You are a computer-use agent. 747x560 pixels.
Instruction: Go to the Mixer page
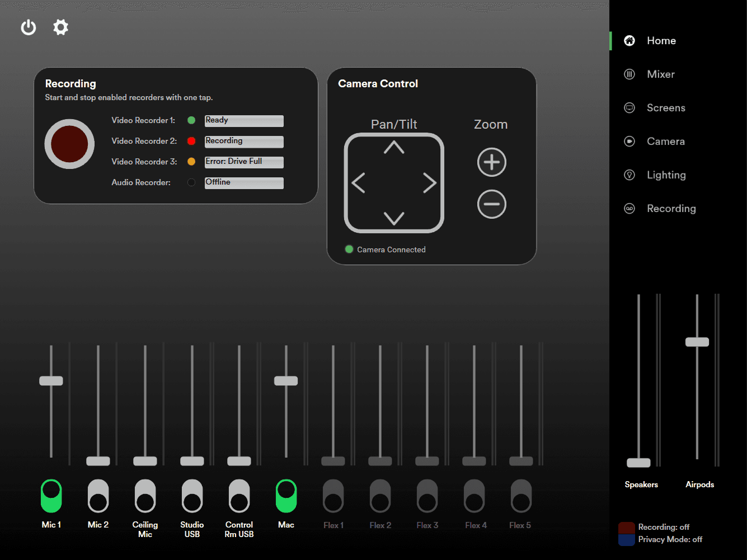pos(661,74)
